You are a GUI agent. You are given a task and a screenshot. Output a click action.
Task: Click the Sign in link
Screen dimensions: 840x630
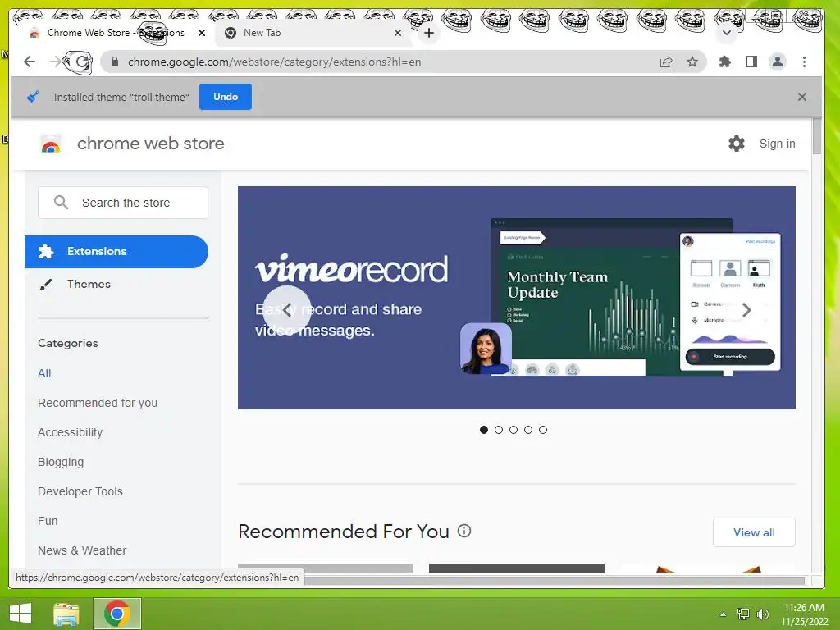777,144
